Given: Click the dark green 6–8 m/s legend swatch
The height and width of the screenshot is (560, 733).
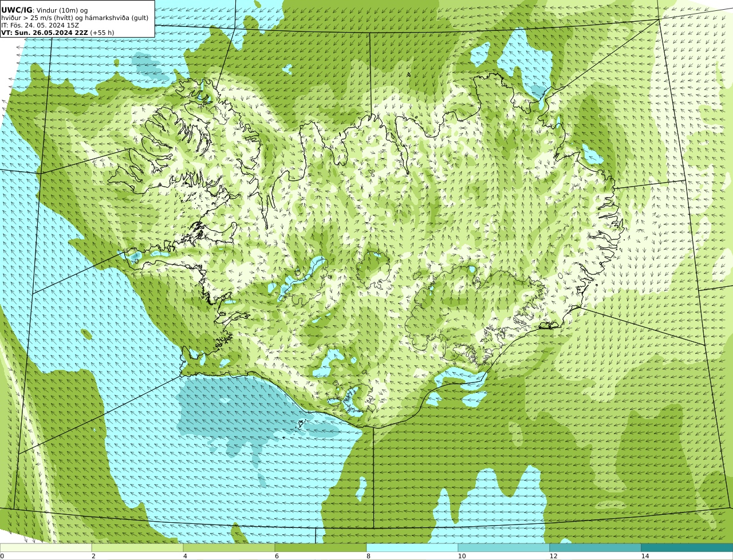Looking at the screenshot, I should tap(321, 547).
